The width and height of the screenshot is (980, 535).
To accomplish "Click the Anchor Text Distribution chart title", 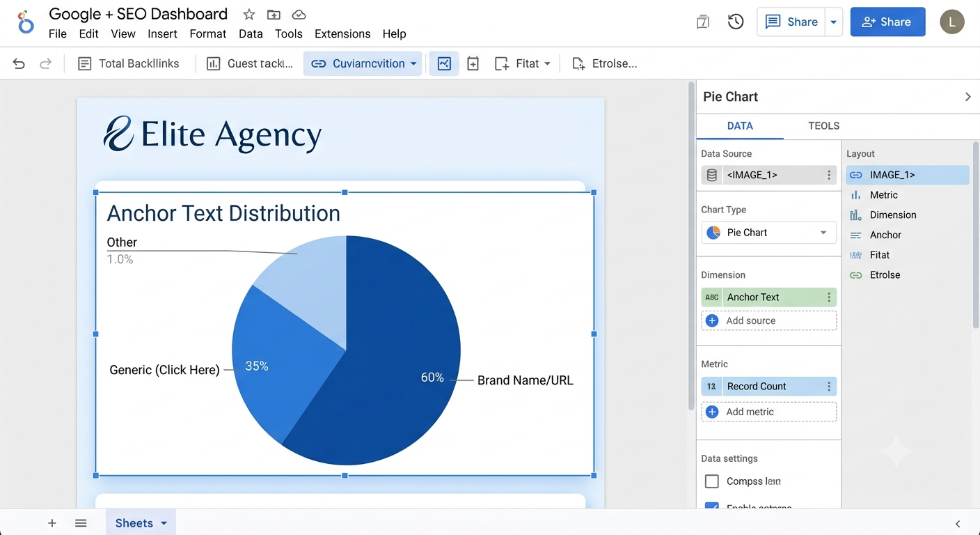I will [x=223, y=213].
